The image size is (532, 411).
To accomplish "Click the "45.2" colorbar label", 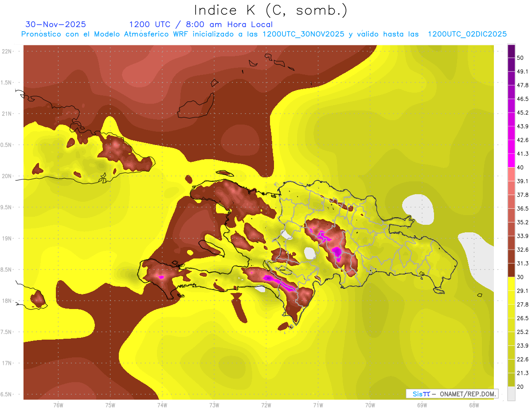I will click(x=522, y=113).
